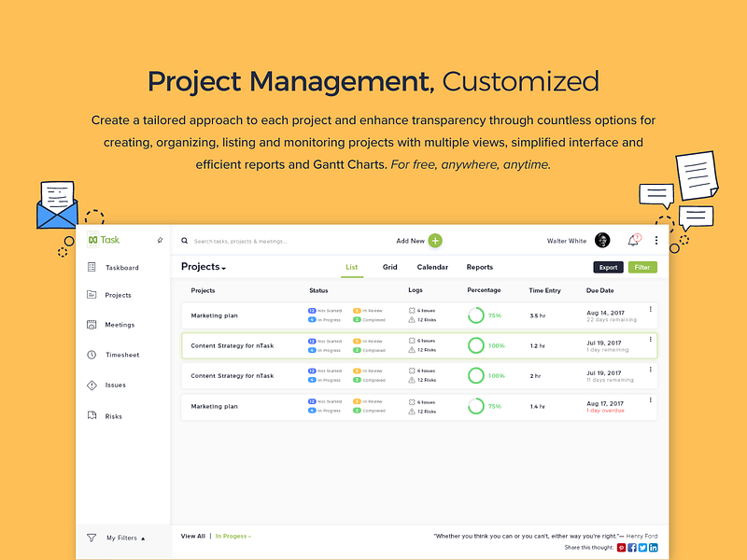The image size is (747, 560).
Task: Open Timesheet from the sidebar
Action: coord(122,355)
